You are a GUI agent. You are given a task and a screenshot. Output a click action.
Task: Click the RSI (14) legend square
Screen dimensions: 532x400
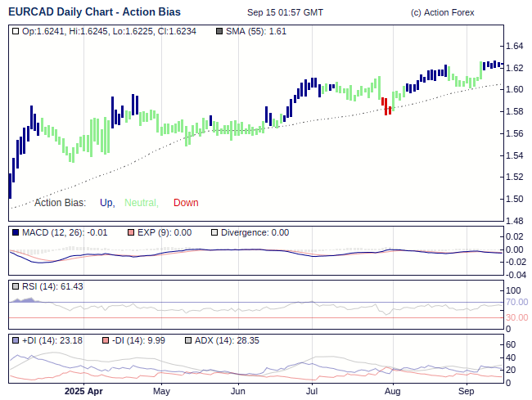[x=16, y=286]
